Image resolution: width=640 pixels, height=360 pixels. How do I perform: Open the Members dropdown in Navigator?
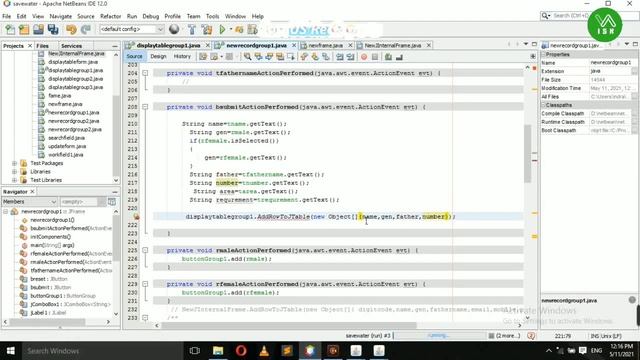tap(29, 202)
